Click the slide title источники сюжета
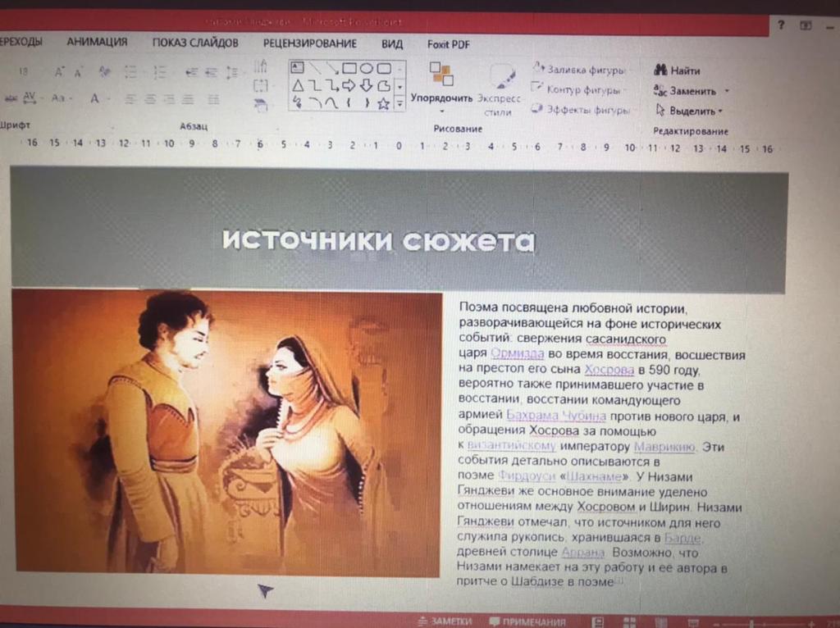Screen dimensions: 840x628 [x=378, y=240]
